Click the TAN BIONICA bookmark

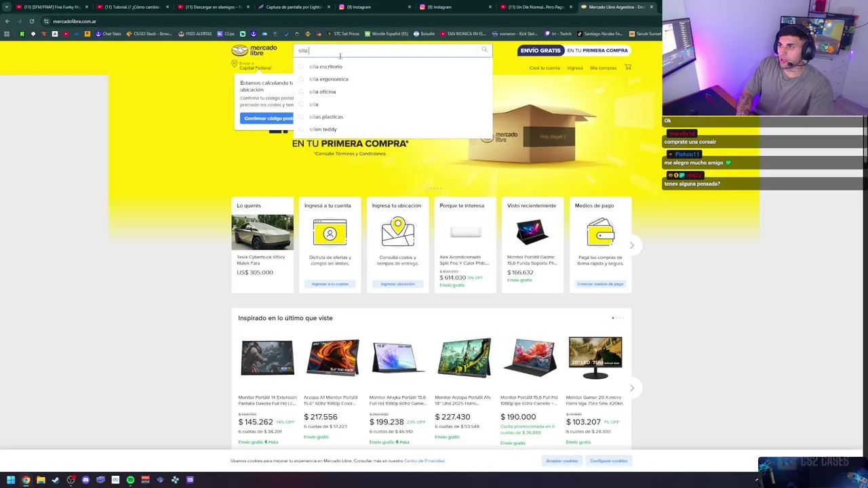click(463, 34)
